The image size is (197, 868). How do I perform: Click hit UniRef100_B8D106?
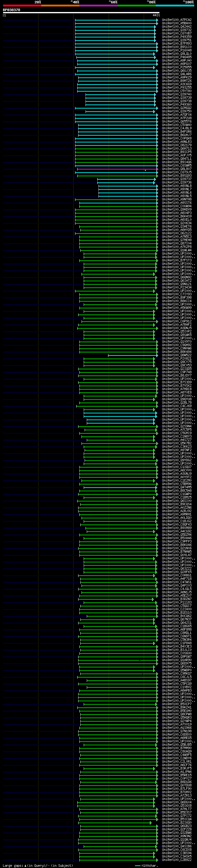tap(177, 782)
